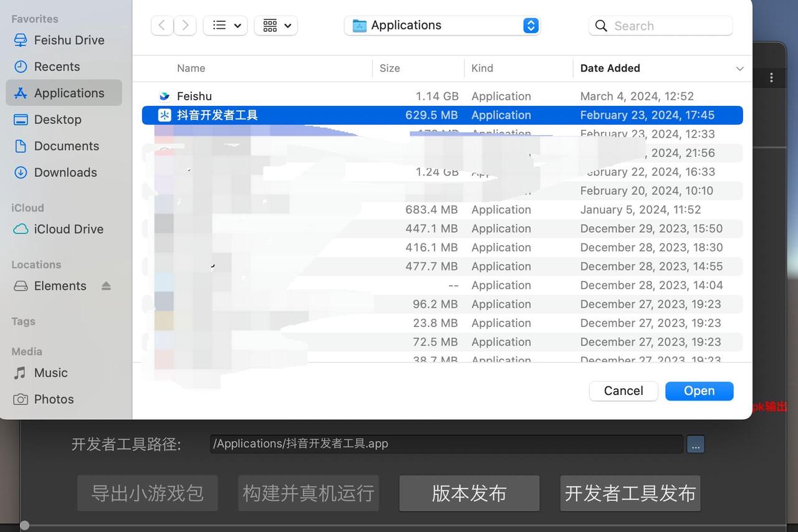Open Downloads in the sidebar
798x532 pixels.
(x=64, y=173)
